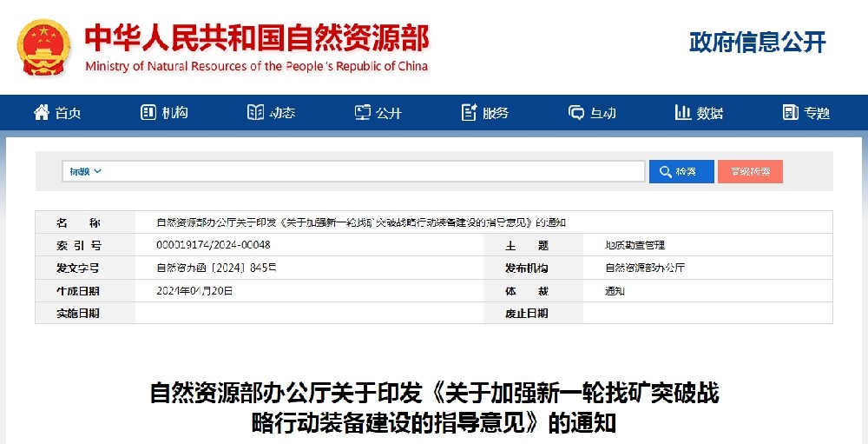Open the 机构 navigation item
The image size is (868, 444).
[x=164, y=113]
